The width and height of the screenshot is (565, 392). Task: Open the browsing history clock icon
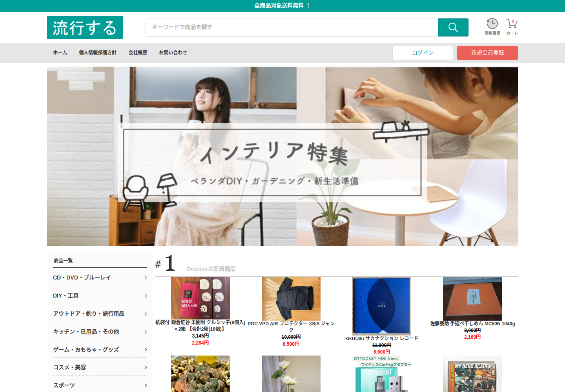[492, 24]
